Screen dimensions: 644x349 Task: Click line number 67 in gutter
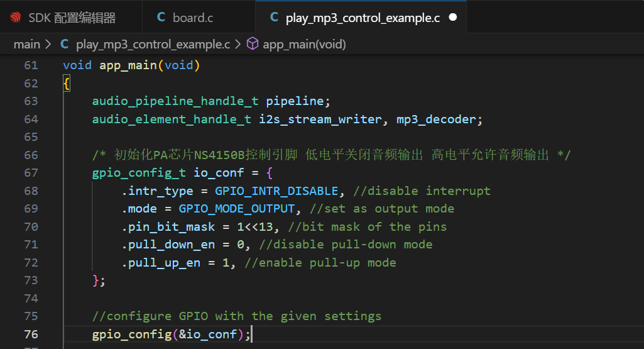(31, 173)
